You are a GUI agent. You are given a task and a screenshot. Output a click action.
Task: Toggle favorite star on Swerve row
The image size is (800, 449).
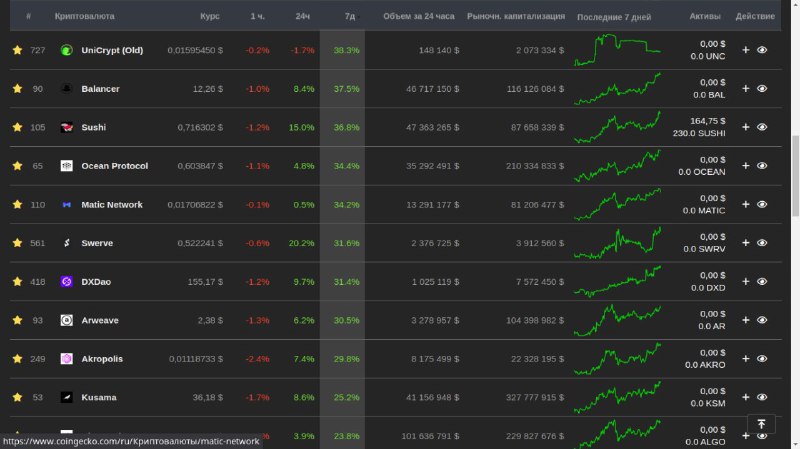(x=17, y=243)
